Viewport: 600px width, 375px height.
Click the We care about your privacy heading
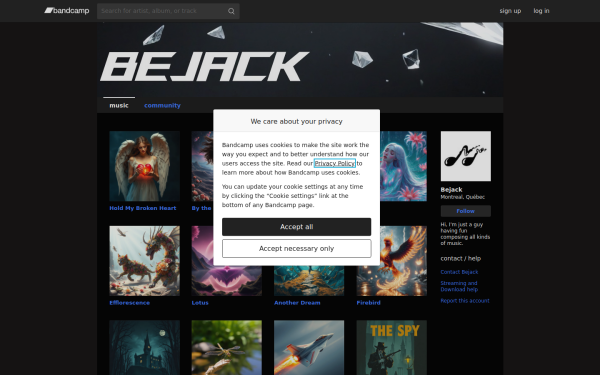(297, 121)
